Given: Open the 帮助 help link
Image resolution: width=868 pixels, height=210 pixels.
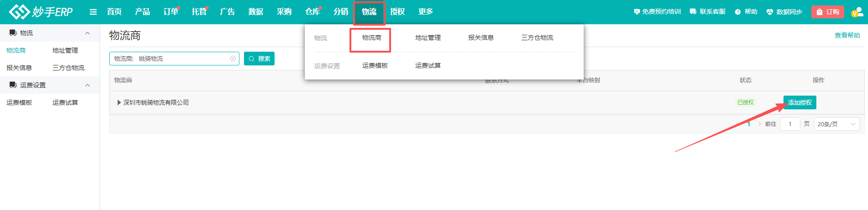Looking at the screenshot, I should [x=746, y=12].
